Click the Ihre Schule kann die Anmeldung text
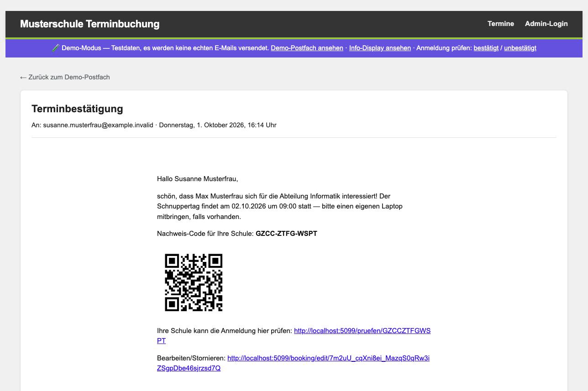Screen dimensions: 588x391 225,331
